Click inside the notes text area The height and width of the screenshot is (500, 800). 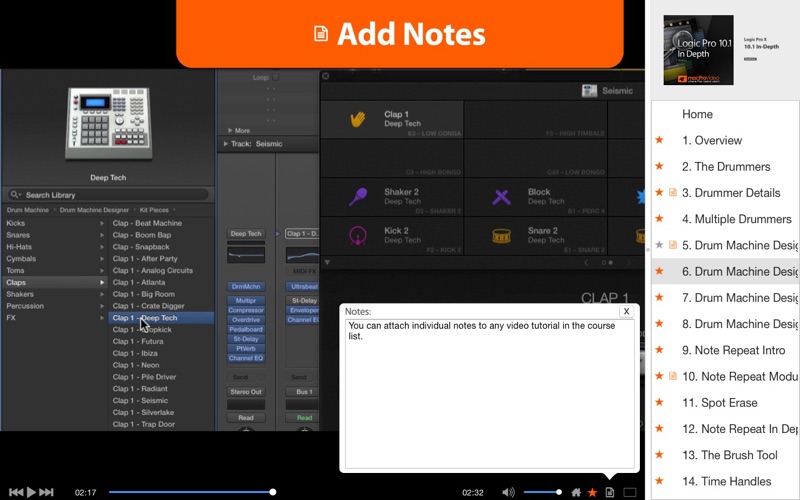coord(490,394)
